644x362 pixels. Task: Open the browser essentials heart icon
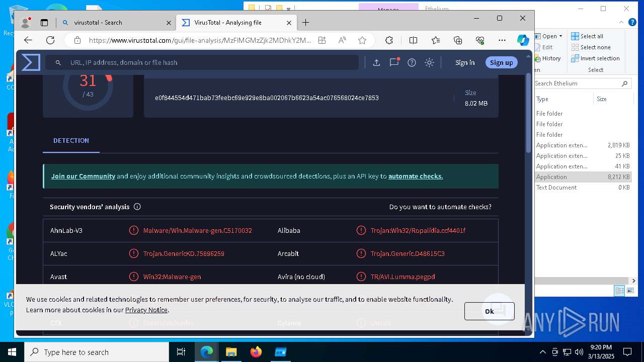pos(480,40)
